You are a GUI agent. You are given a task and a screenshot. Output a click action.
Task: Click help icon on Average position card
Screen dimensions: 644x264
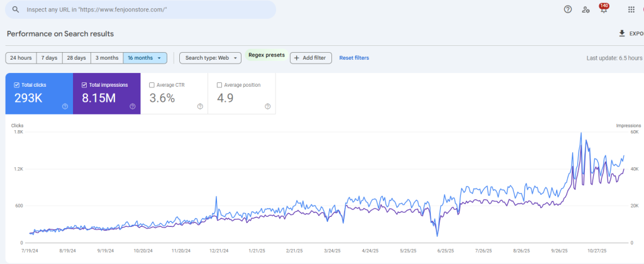pos(268,106)
